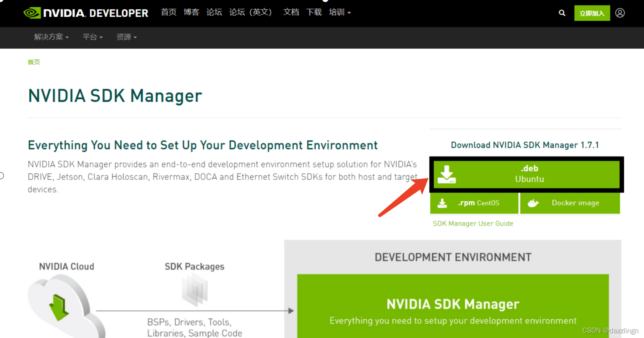Click the Everything You Need to Set Up heading
The width and height of the screenshot is (644, 338).
pos(203,145)
